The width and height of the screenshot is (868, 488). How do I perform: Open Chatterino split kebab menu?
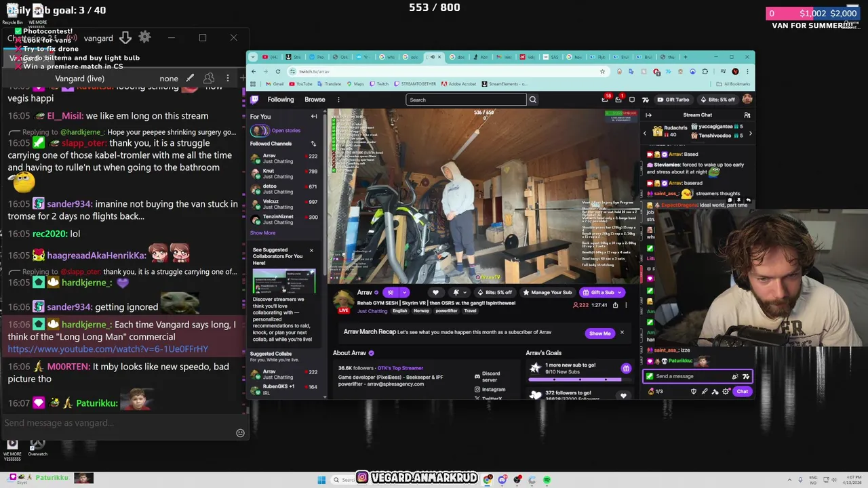[228, 79]
